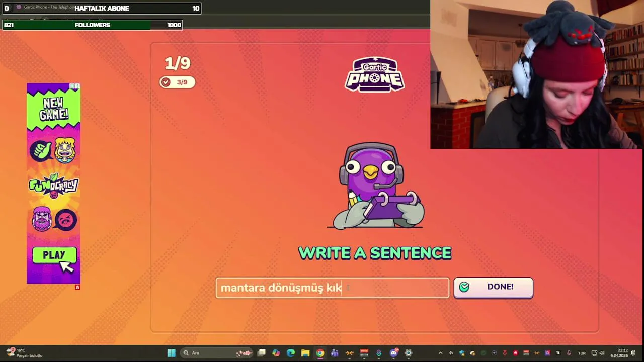The image size is (644, 362).
Task: Click the Gartic Phone browser tab title
Action: tap(49, 7)
